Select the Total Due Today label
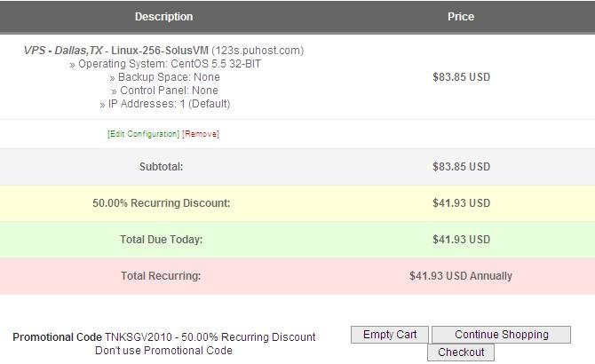The height and width of the screenshot is (364, 595). tap(162, 239)
